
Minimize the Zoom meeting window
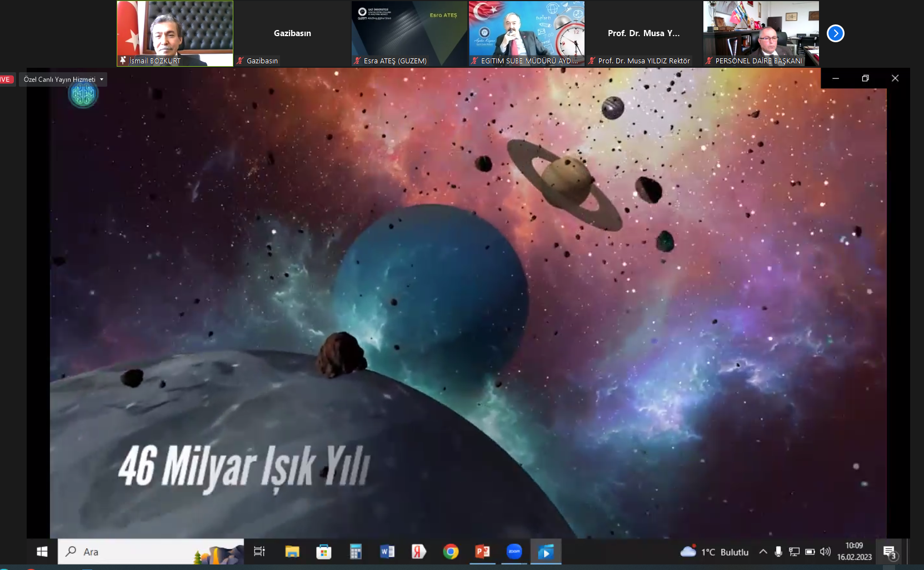(x=836, y=78)
